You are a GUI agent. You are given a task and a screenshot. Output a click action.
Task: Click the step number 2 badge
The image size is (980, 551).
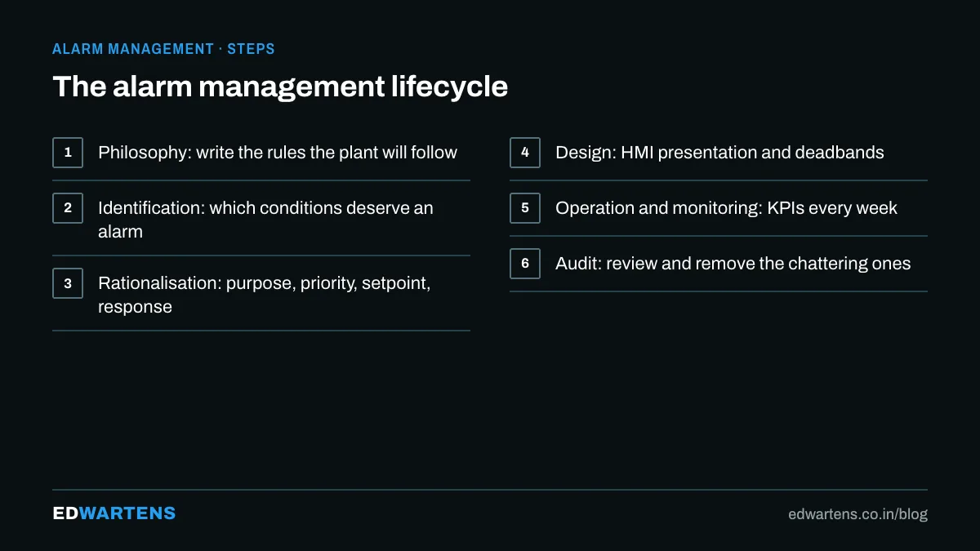tap(68, 208)
